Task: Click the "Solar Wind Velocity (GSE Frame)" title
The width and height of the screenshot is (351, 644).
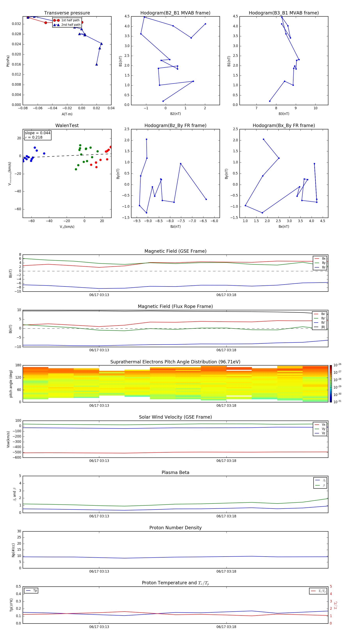Action: pos(175,417)
